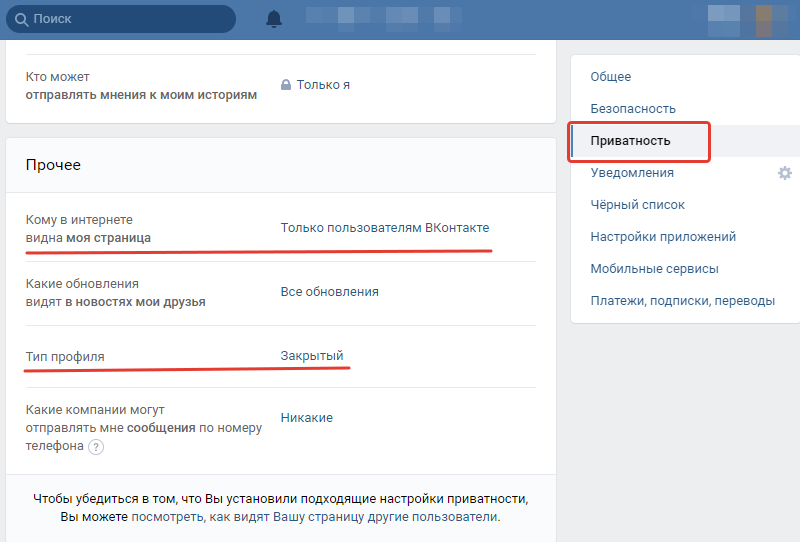
Task: Open Платежи, подписки, переводы in the sidebar
Action: [682, 301]
